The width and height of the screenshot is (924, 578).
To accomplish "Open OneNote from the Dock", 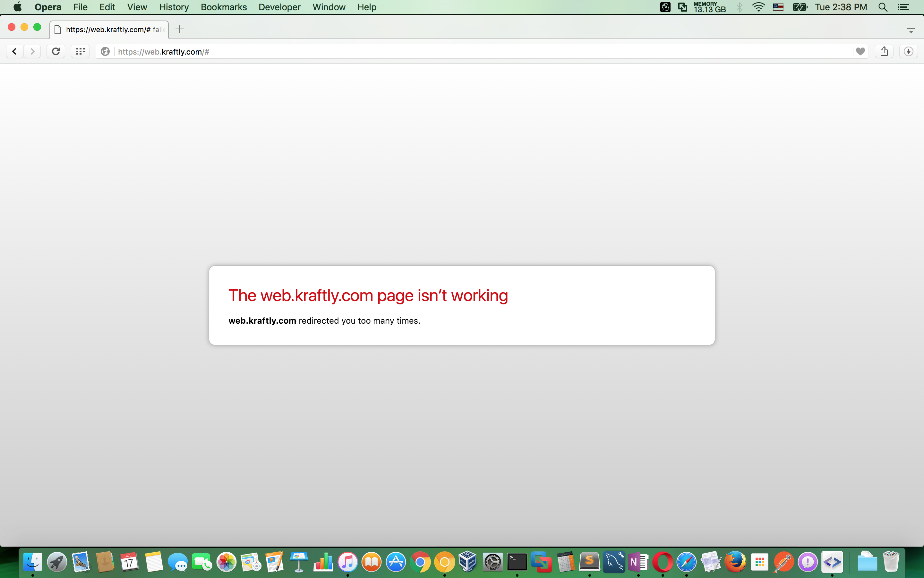I will 638,562.
